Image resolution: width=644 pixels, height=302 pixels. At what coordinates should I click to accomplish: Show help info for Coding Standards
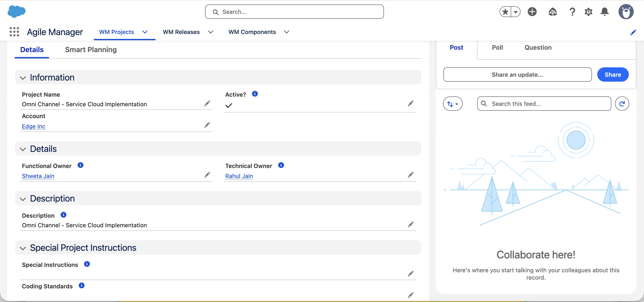[81, 285]
